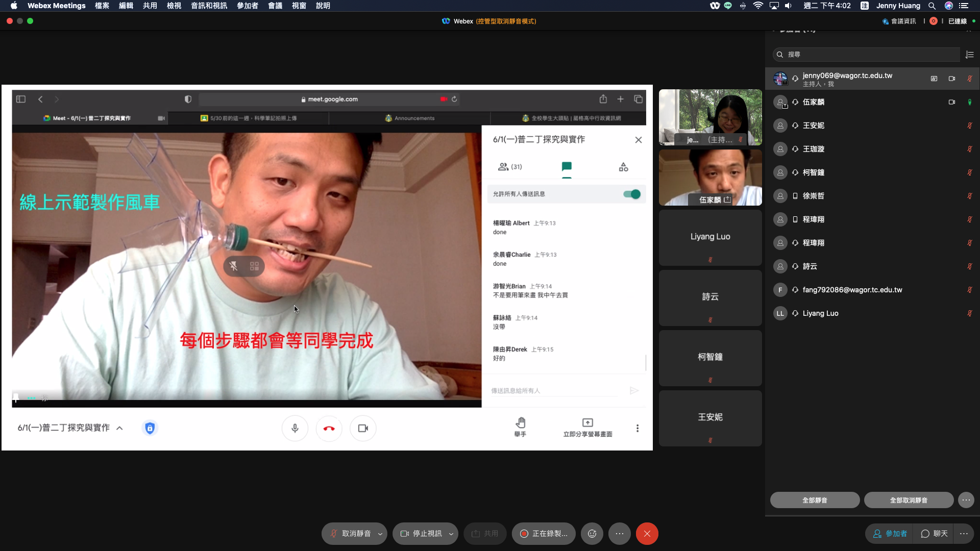Image resolution: width=980 pixels, height=551 pixels.
Task: Click the 全部靜音 button
Action: [x=815, y=500]
